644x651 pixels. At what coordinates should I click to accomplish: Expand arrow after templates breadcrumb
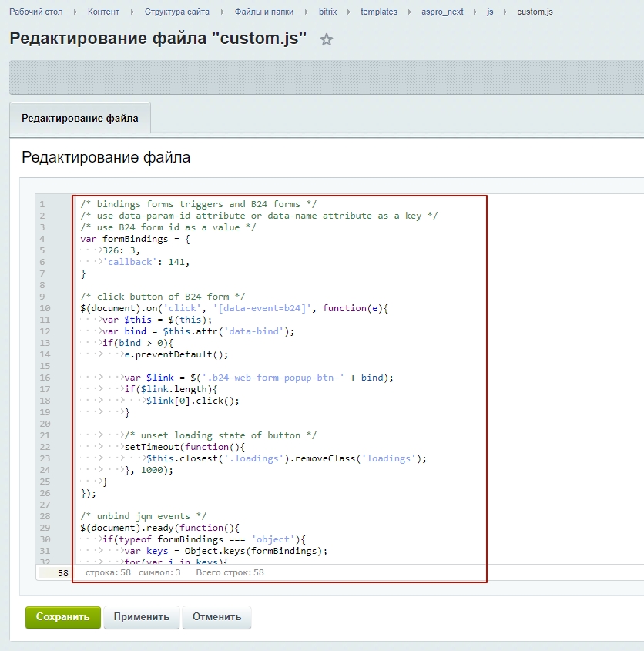click(x=410, y=12)
